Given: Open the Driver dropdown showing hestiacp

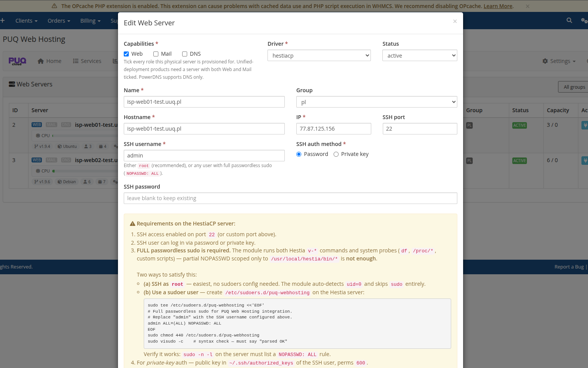Looking at the screenshot, I should [319, 55].
